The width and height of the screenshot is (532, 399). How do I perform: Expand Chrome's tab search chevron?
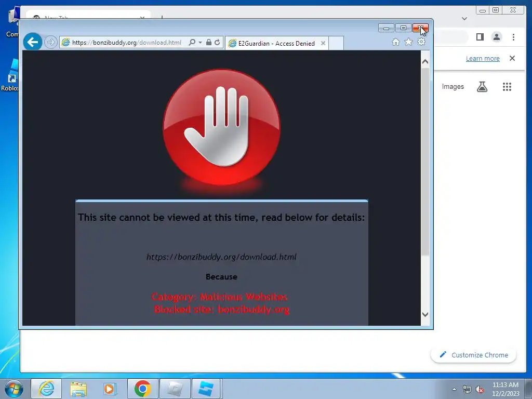(x=464, y=19)
